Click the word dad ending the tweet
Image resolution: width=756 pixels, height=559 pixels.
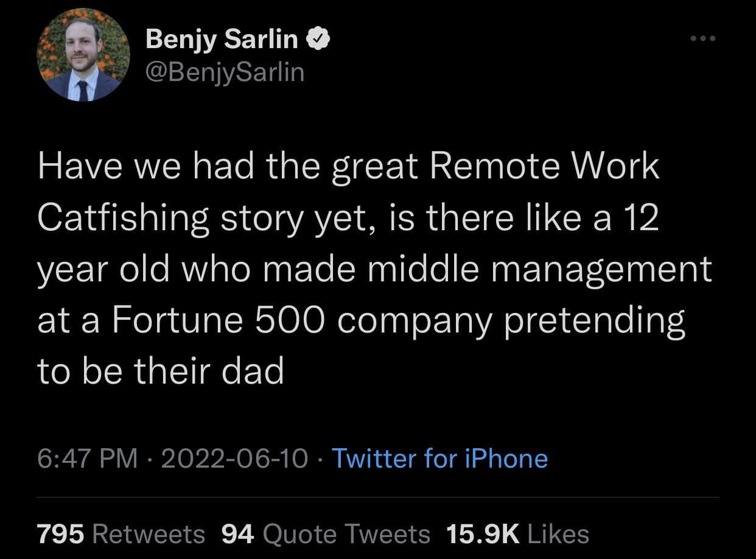pos(253,371)
